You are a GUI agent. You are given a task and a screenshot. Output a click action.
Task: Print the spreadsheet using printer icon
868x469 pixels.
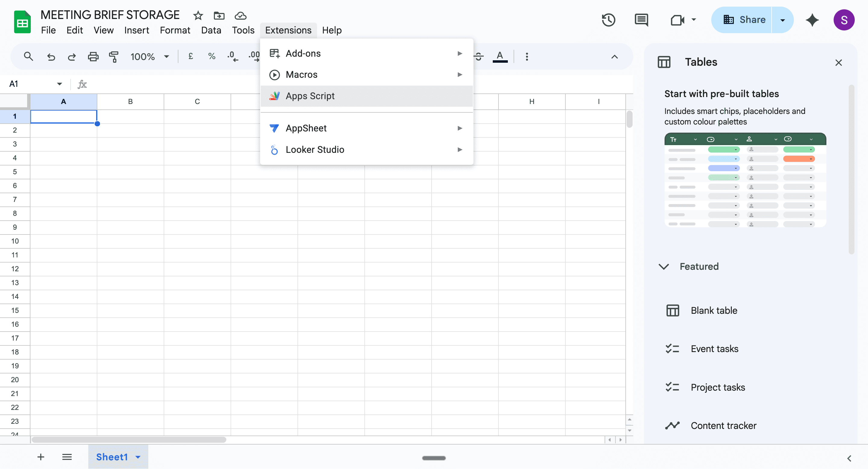(x=93, y=57)
